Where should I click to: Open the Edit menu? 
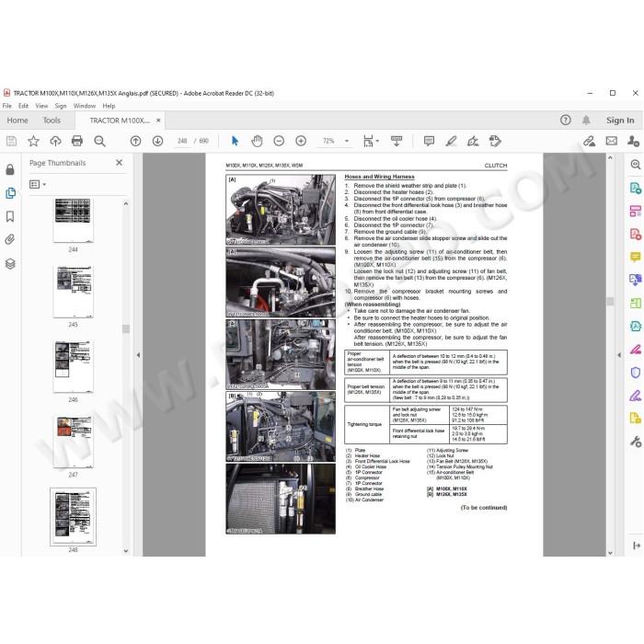point(23,106)
